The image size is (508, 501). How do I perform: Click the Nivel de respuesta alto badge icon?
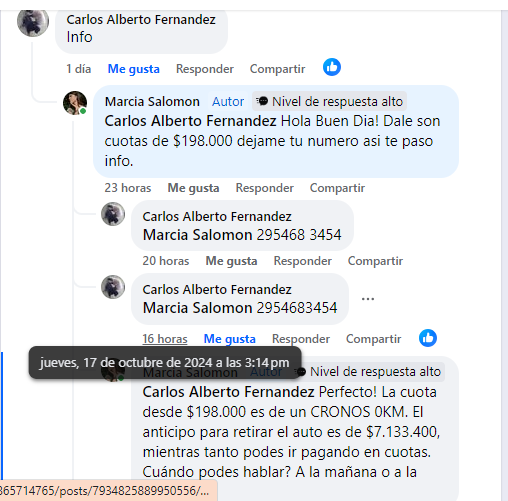(x=263, y=101)
